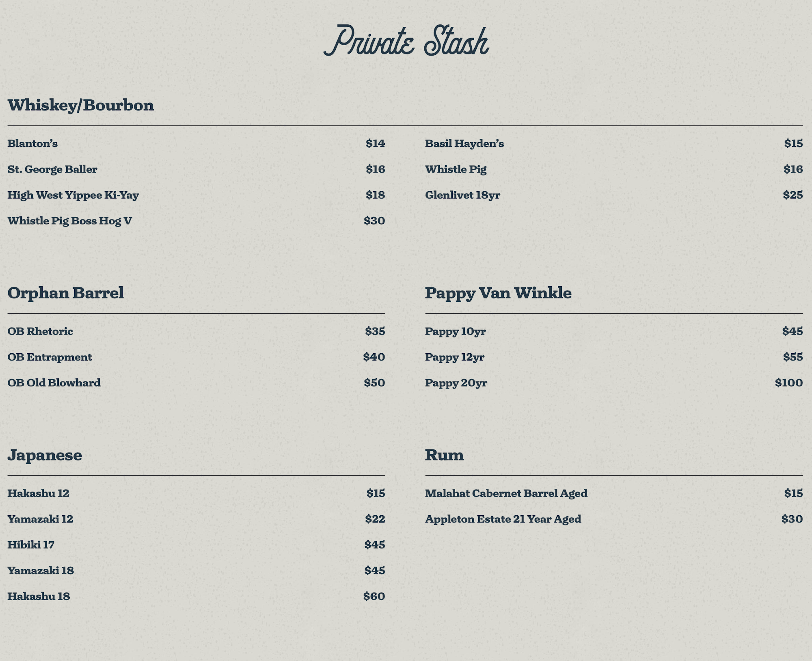Click Hakashu 18 entry

pyautogui.click(x=39, y=596)
